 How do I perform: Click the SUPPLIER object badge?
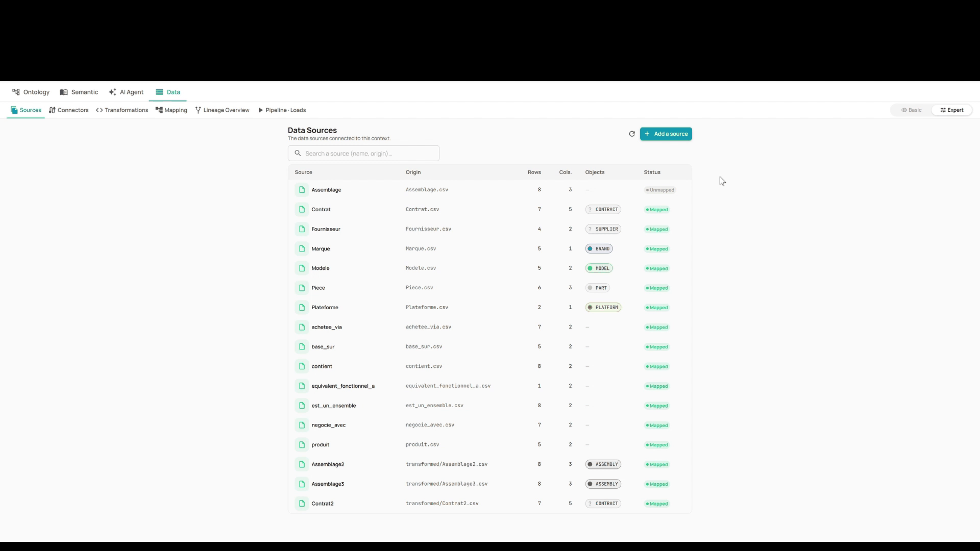[x=603, y=229]
